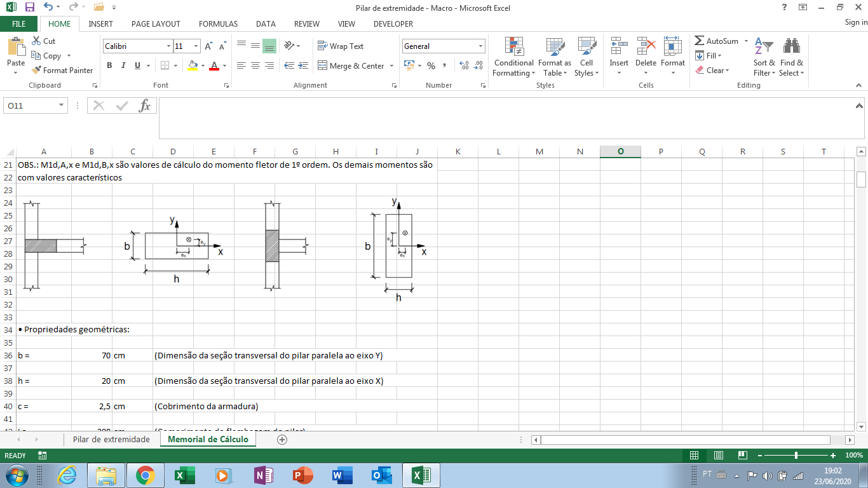868x488 pixels.
Task: Open Format as Table gallery
Action: tap(555, 57)
